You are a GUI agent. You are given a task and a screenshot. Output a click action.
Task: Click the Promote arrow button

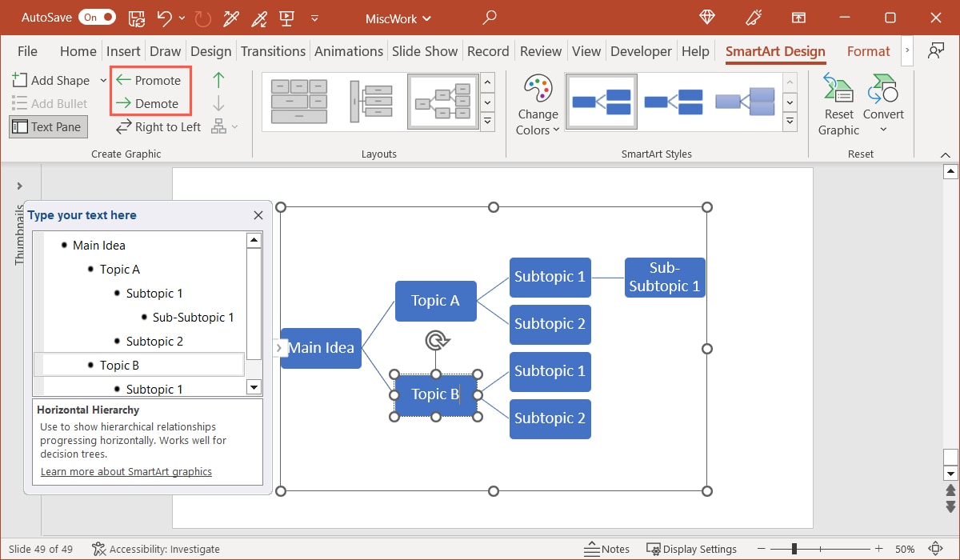pyautogui.click(x=149, y=80)
